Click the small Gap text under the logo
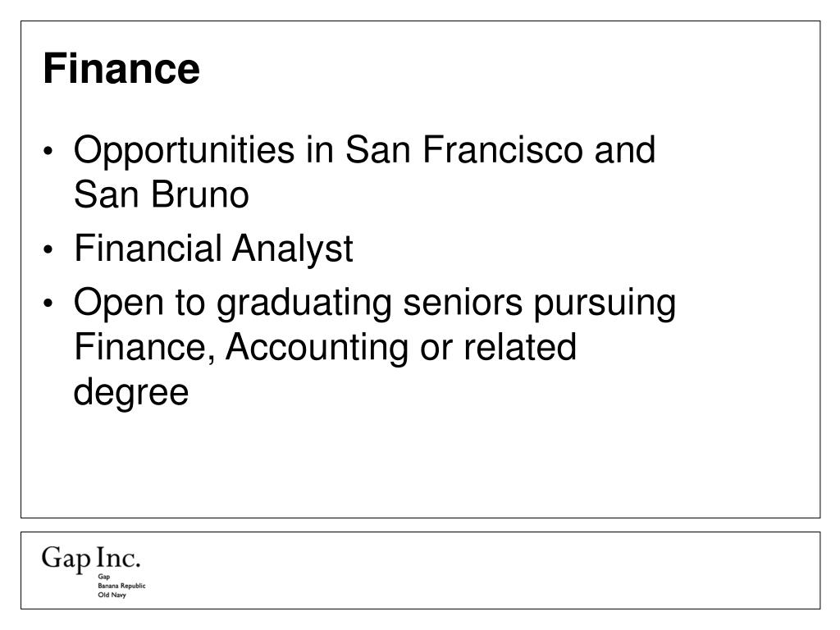The height and width of the screenshot is (630, 840). 104,577
